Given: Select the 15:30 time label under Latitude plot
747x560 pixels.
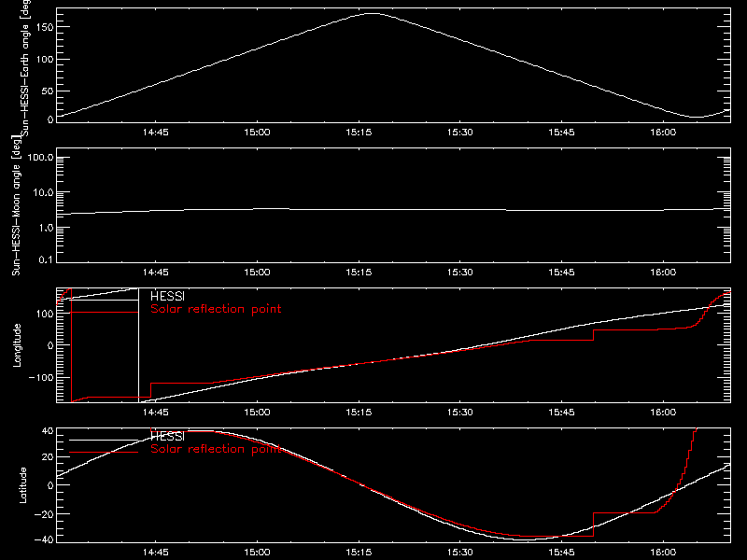Looking at the screenshot, I should tap(459, 553).
